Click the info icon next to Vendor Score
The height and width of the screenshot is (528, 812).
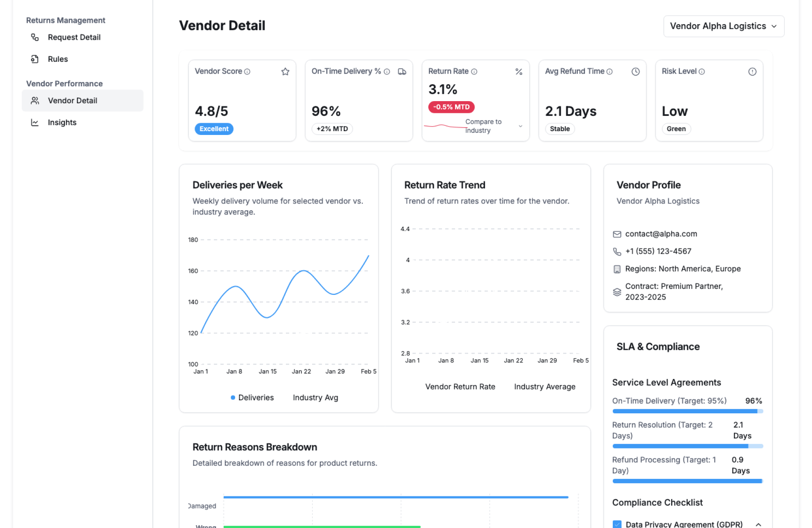[x=247, y=72]
